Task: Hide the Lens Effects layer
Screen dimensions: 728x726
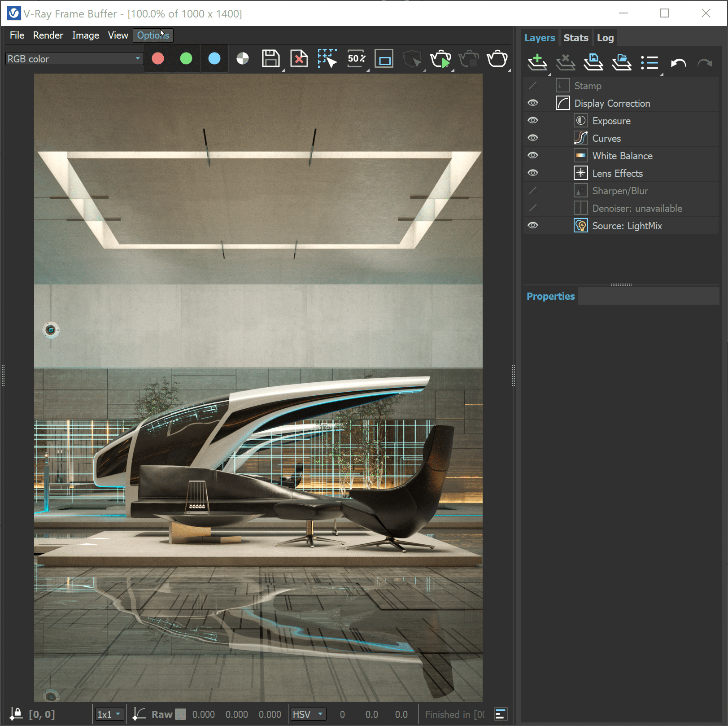Action: [x=532, y=173]
